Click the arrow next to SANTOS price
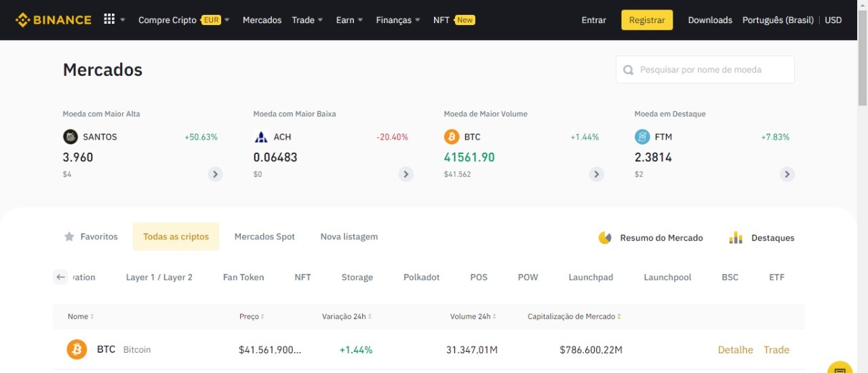 click(x=215, y=174)
